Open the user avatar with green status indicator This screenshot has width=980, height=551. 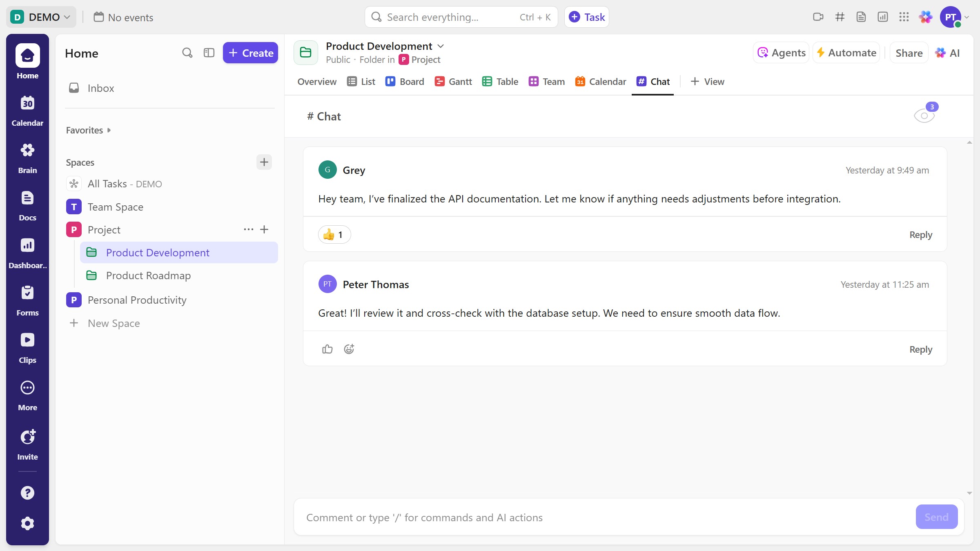tap(952, 17)
